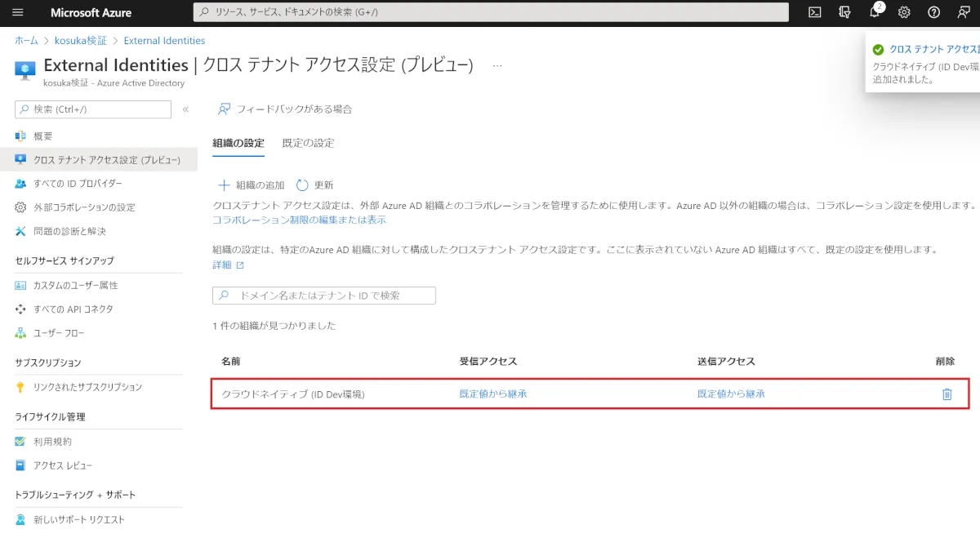Sort by 名前 column header

(230, 361)
